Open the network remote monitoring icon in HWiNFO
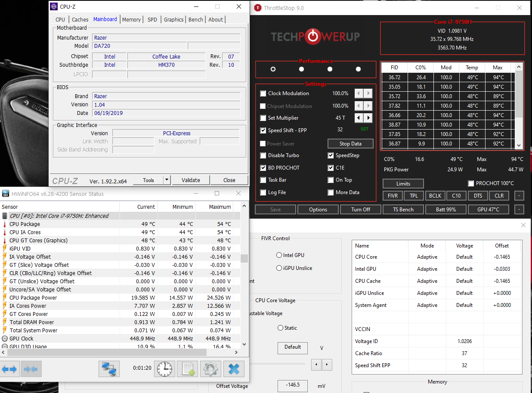The height and width of the screenshot is (393, 532). [x=109, y=369]
